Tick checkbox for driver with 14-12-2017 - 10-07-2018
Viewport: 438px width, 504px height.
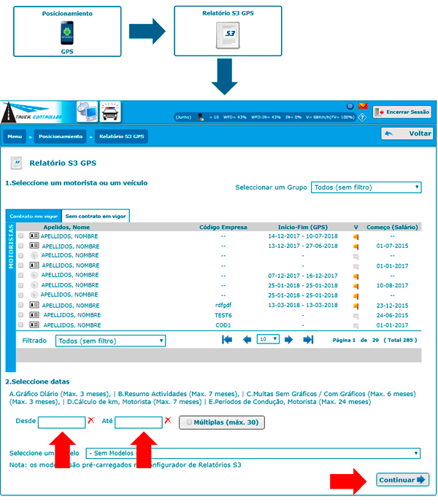[x=21, y=236]
